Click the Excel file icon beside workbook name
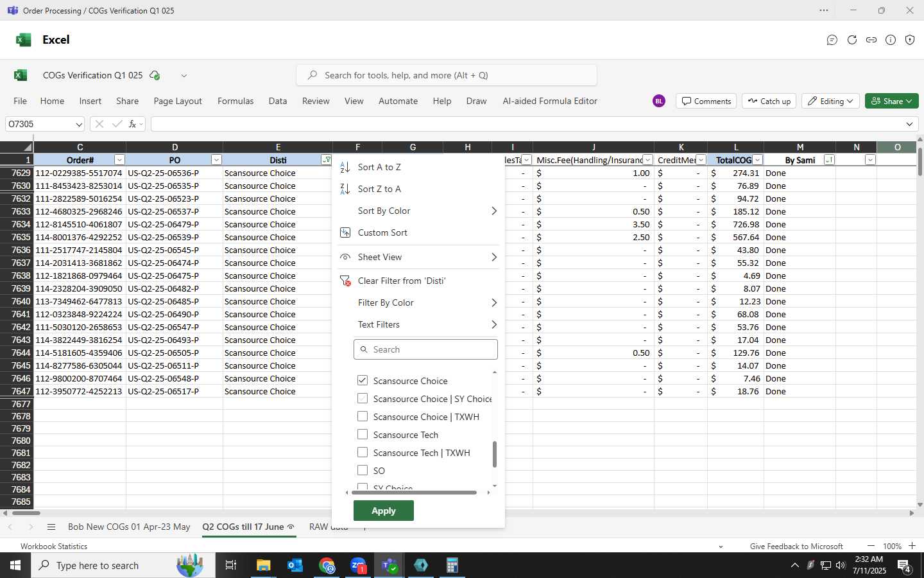This screenshot has width=924, height=578. click(21, 75)
